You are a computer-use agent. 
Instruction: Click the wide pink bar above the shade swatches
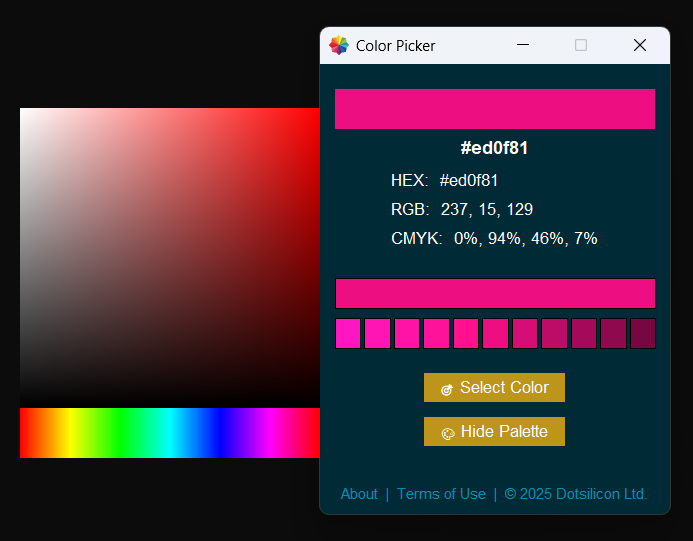(494, 293)
